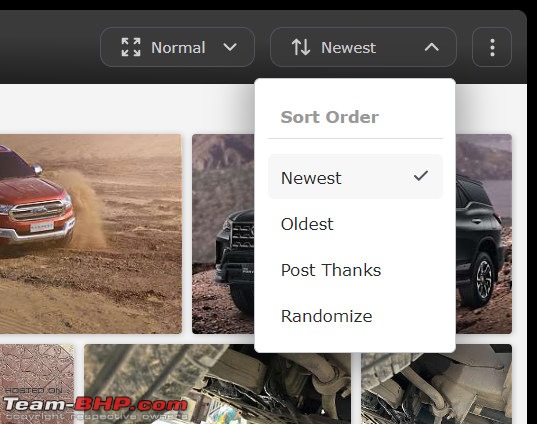Click the Newest label in the toolbar
Image resolution: width=537 pixels, height=424 pixels.
coord(348,47)
